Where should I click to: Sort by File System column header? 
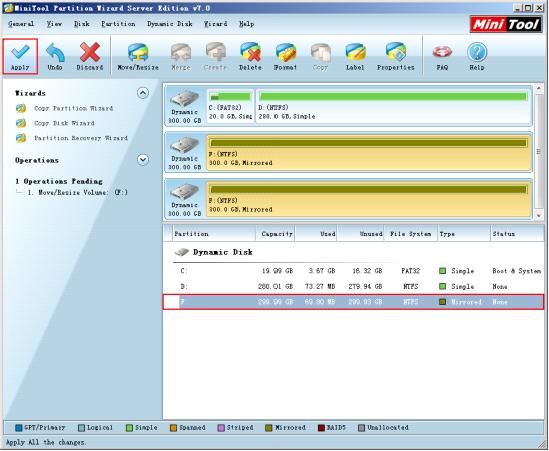pos(411,234)
